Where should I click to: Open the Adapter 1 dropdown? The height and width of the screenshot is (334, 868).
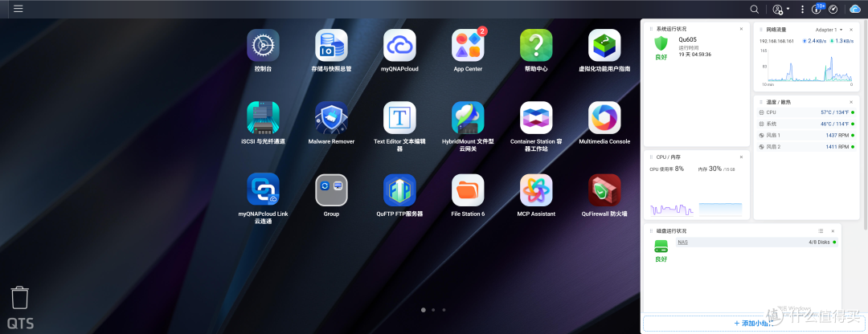point(829,30)
